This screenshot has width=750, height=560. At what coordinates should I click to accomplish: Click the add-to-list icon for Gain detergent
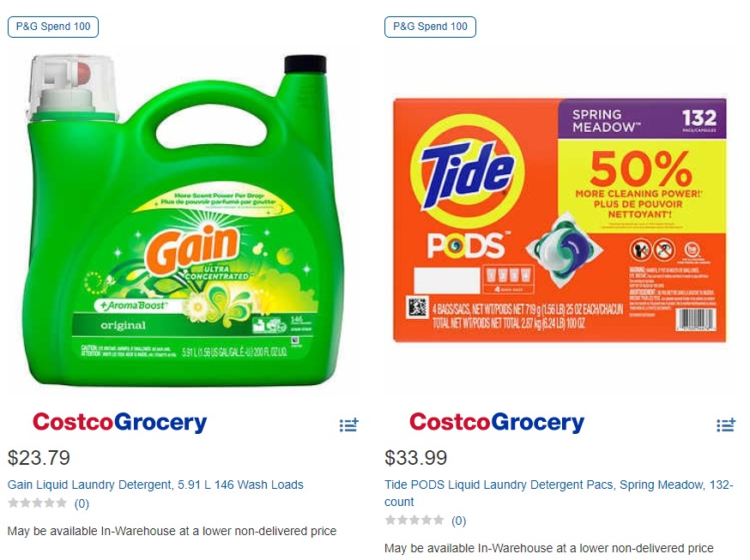(x=348, y=425)
